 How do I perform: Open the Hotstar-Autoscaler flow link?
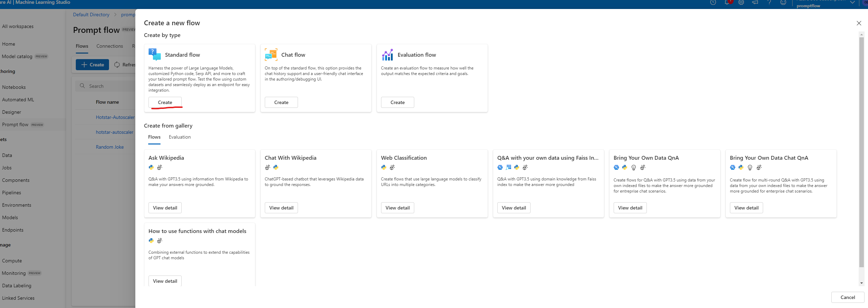[x=115, y=117]
